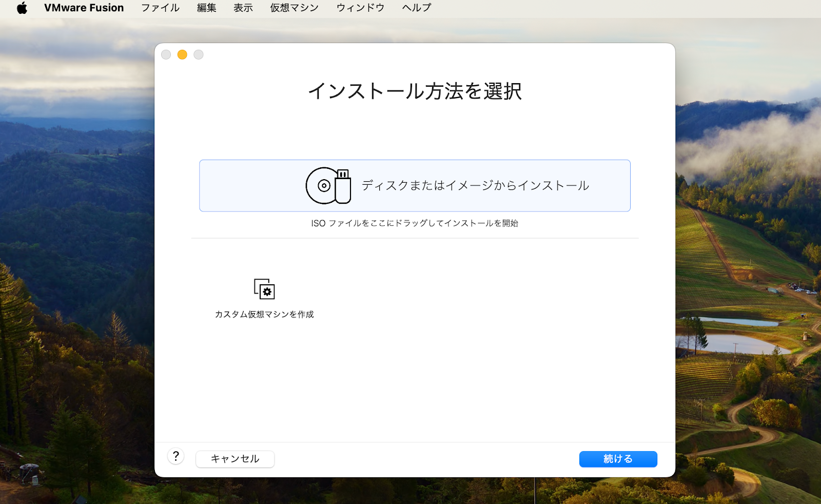Click the ISO ファイルをここにドラッグ hint text
Viewport: 821px width, 504px height.
click(x=415, y=223)
